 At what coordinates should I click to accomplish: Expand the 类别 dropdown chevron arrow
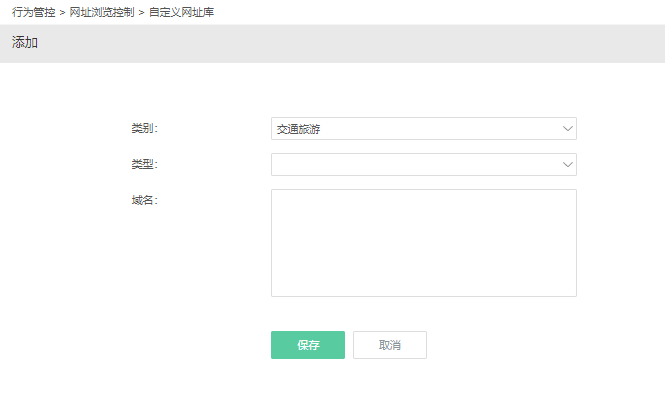567,129
